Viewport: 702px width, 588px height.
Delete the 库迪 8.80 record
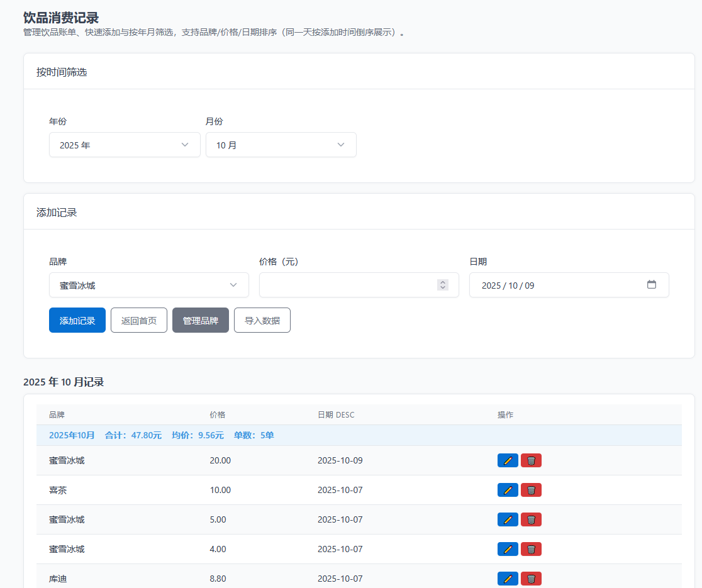click(x=531, y=578)
